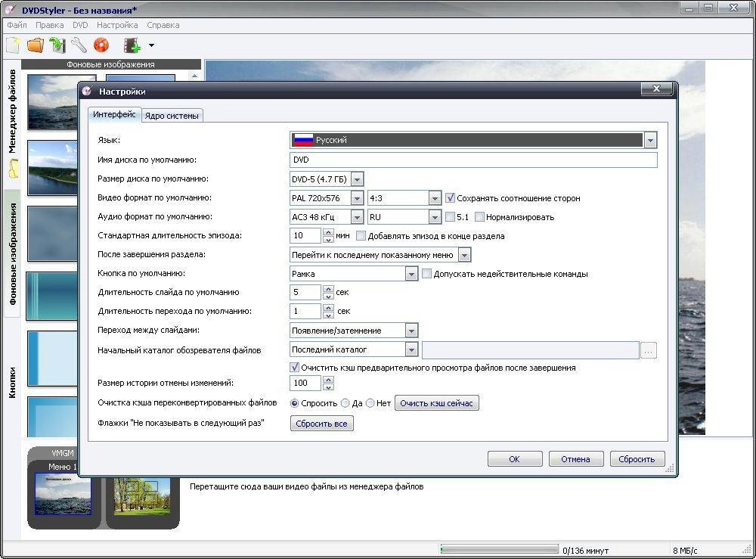This screenshot has width=756, height=559.
Task: Open the Правка menu
Action: tap(50, 25)
